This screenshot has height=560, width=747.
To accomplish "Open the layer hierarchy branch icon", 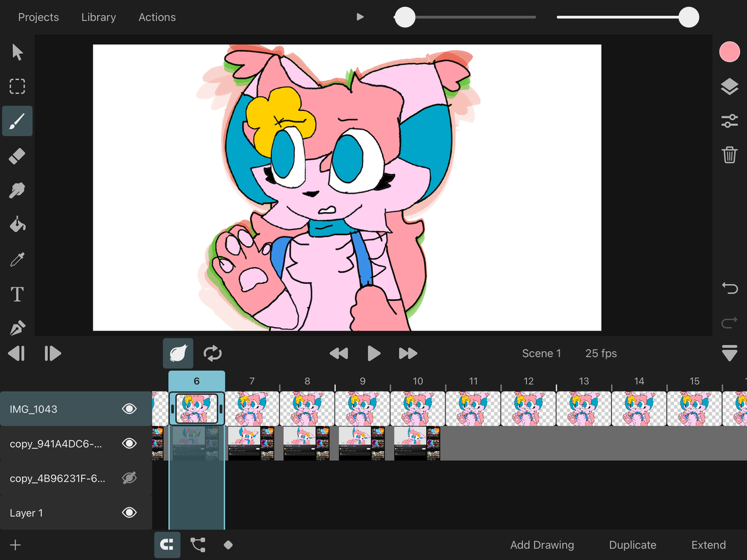I will click(198, 545).
